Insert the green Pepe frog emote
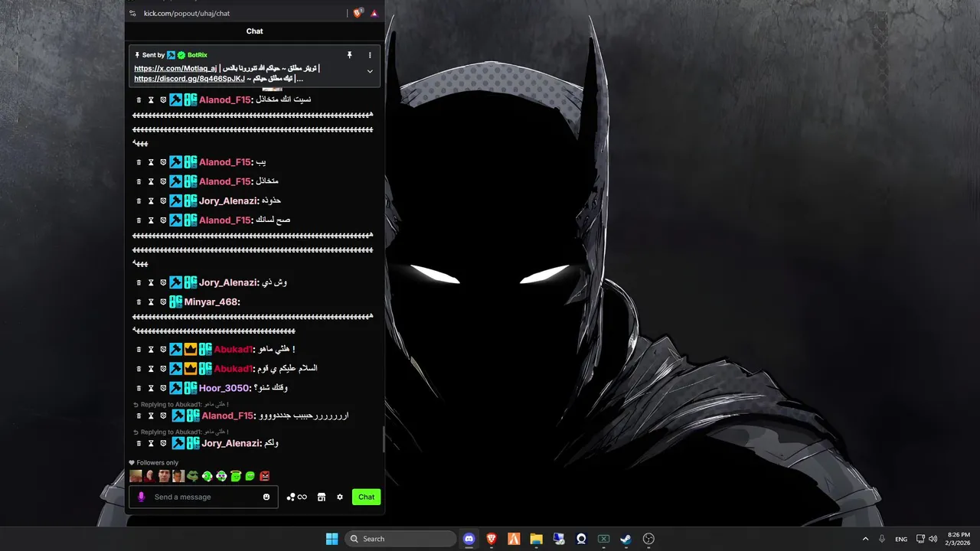The width and height of the screenshot is (980, 551). click(x=193, y=476)
